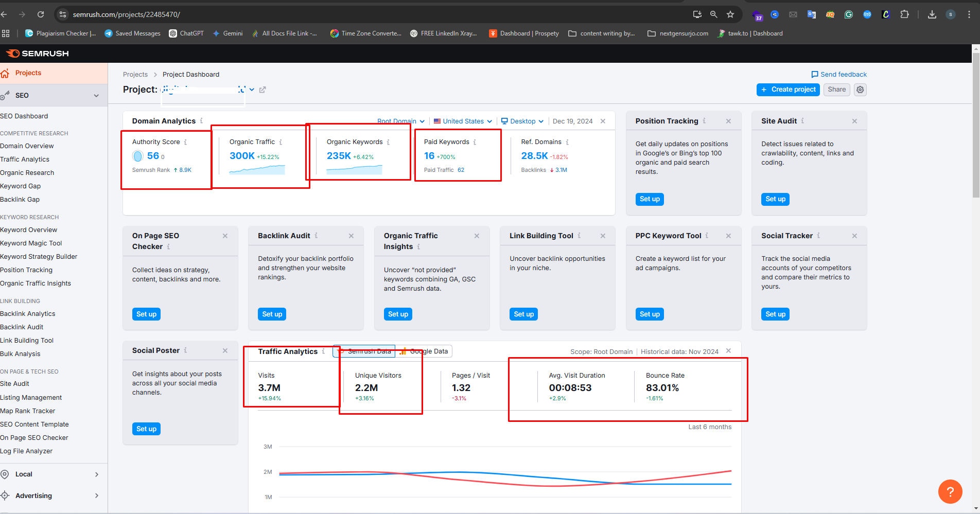This screenshot has width=980, height=514.
Task: Reload the page in browser
Action: 41,14
